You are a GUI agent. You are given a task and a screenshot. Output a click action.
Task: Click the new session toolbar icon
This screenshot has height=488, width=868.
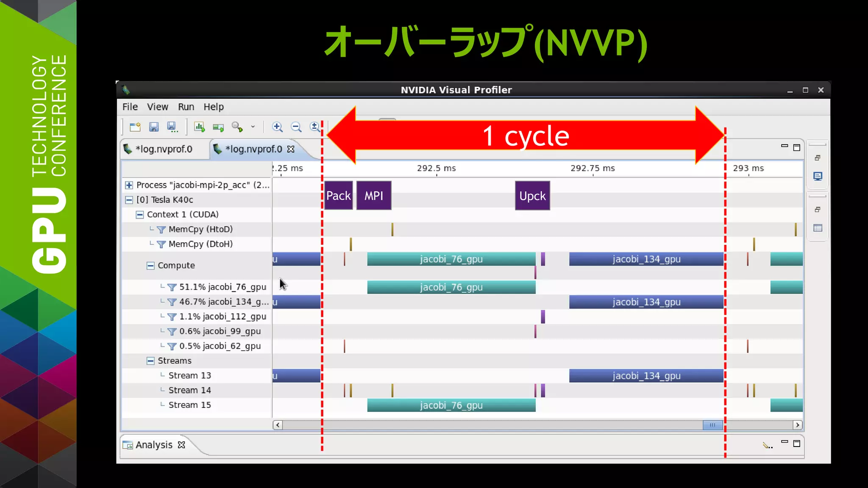pyautogui.click(x=135, y=127)
